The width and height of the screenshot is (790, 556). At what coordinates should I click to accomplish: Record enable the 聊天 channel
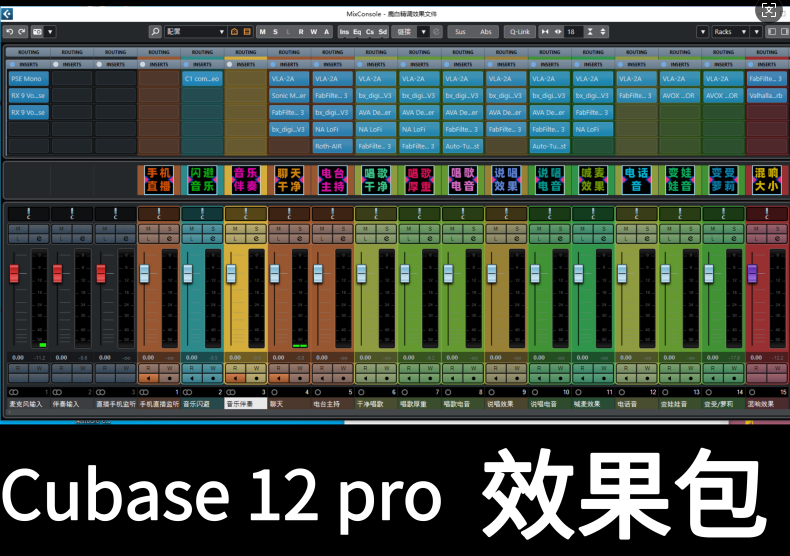click(300, 378)
